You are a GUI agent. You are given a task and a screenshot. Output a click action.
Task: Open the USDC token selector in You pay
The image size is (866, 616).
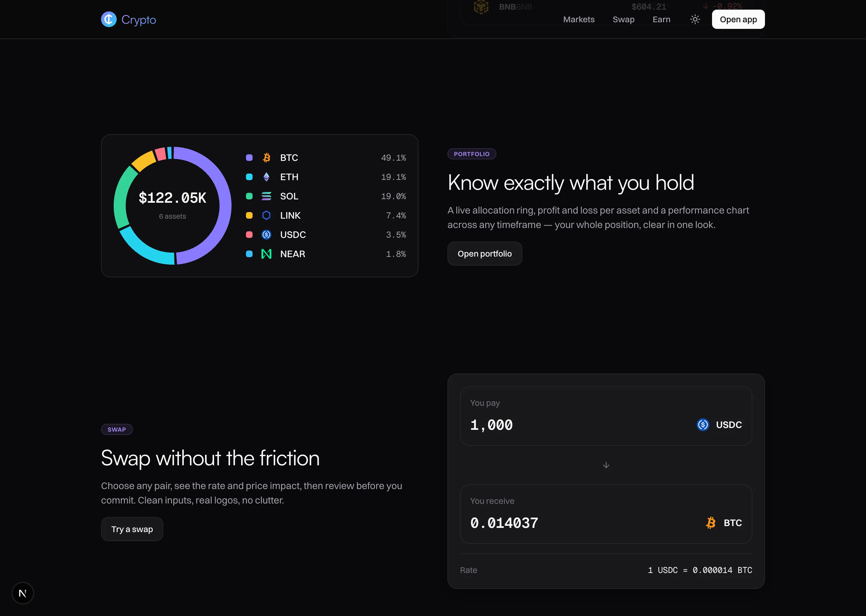click(x=719, y=425)
